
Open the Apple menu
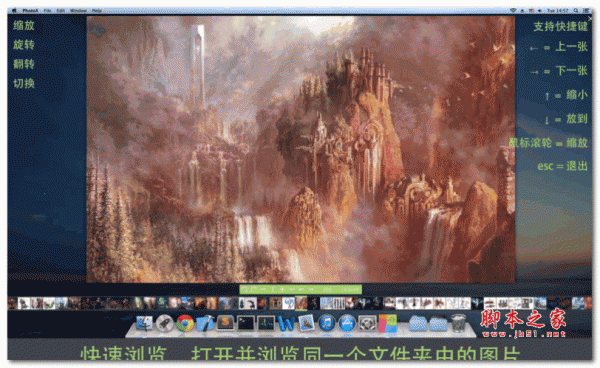click(14, 11)
